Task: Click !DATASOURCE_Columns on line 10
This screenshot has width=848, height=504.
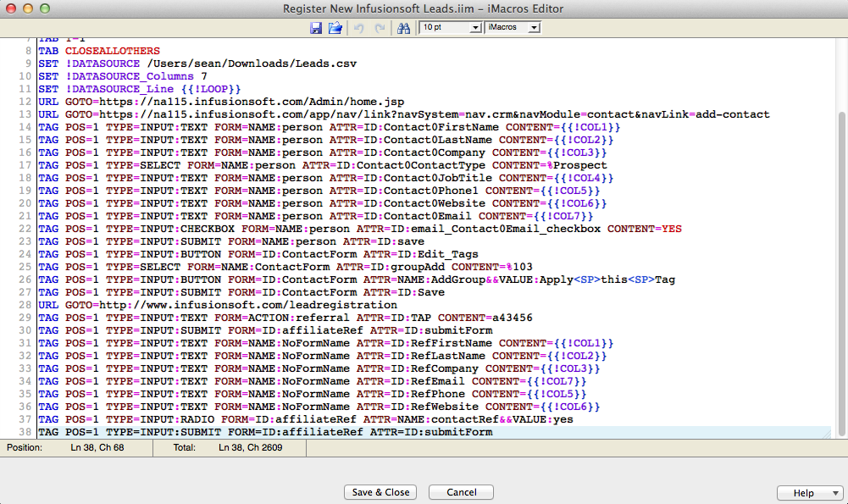Action: [130, 76]
